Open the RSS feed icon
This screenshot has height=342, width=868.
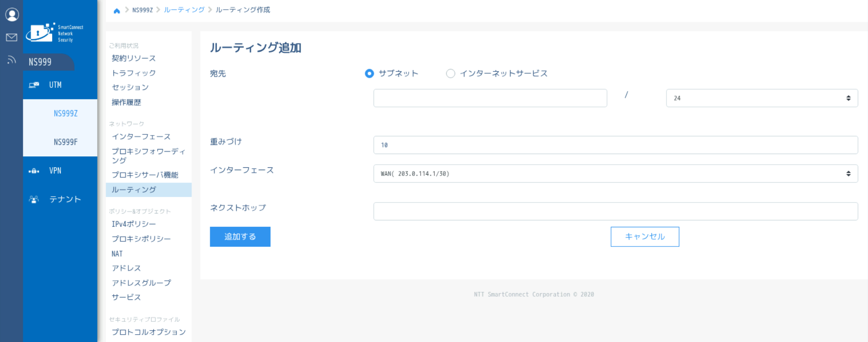pos(11,59)
